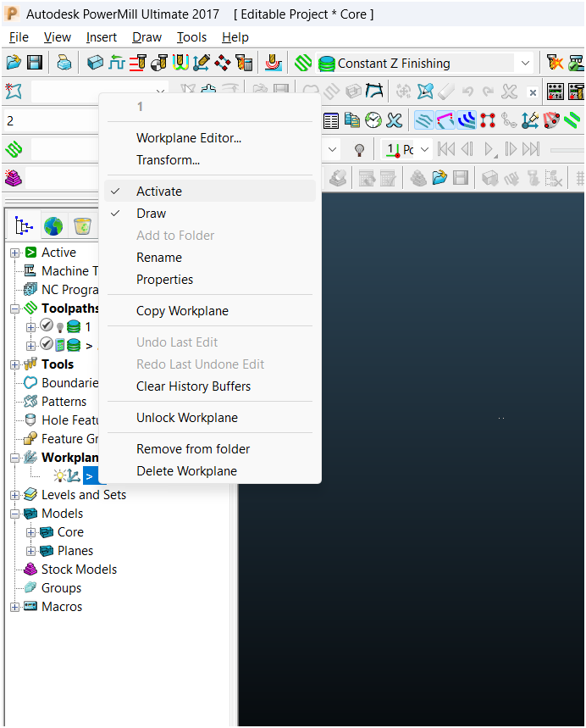Collapse the Toolpaths tree node

pos(15,308)
